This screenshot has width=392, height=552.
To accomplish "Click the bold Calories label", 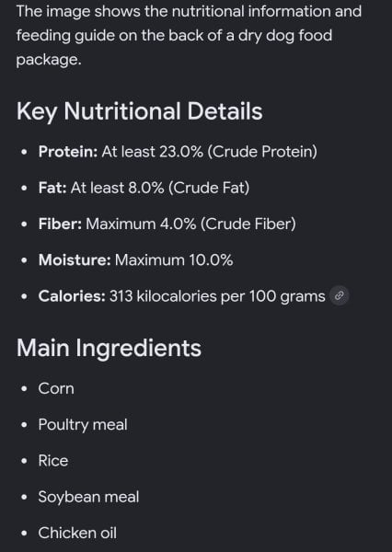I will 72,296.
